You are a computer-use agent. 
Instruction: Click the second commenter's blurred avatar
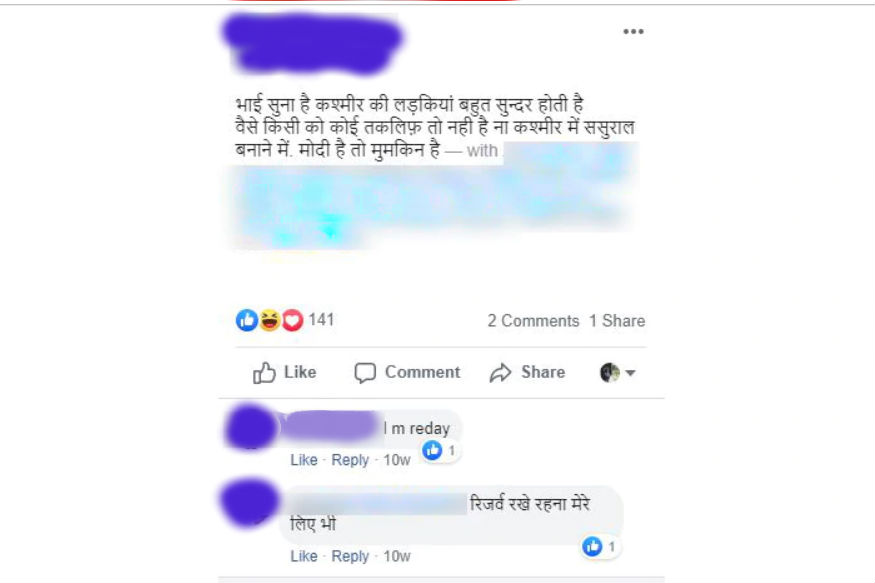point(249,502)
